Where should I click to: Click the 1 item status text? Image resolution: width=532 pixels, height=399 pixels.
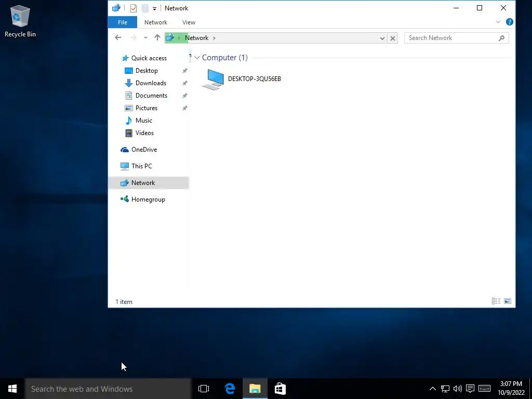pos(124,302)
